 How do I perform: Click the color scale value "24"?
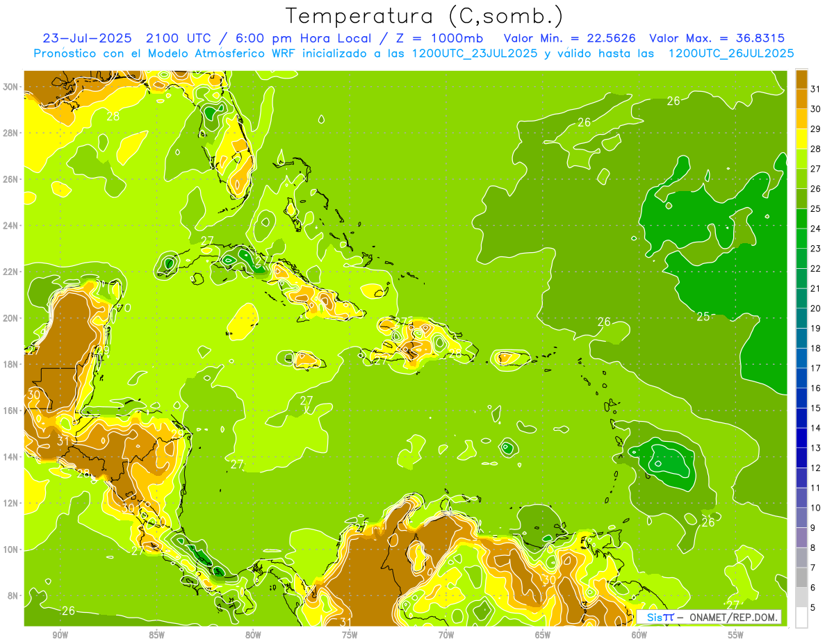click(x=816, y=229)
